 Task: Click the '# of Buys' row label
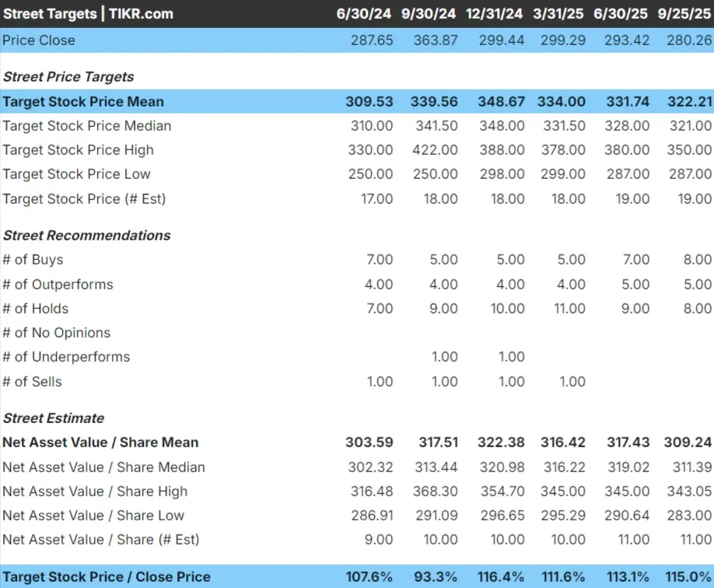click(33, 260)
